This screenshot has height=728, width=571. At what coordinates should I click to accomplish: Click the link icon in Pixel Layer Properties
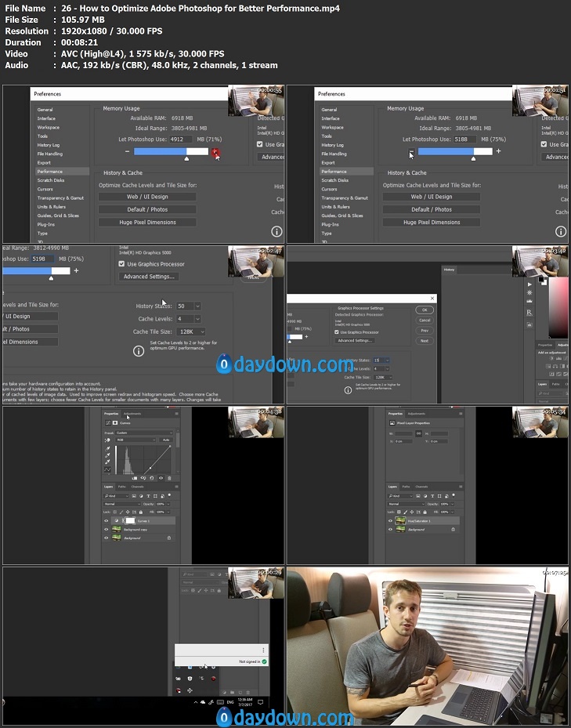418,433
